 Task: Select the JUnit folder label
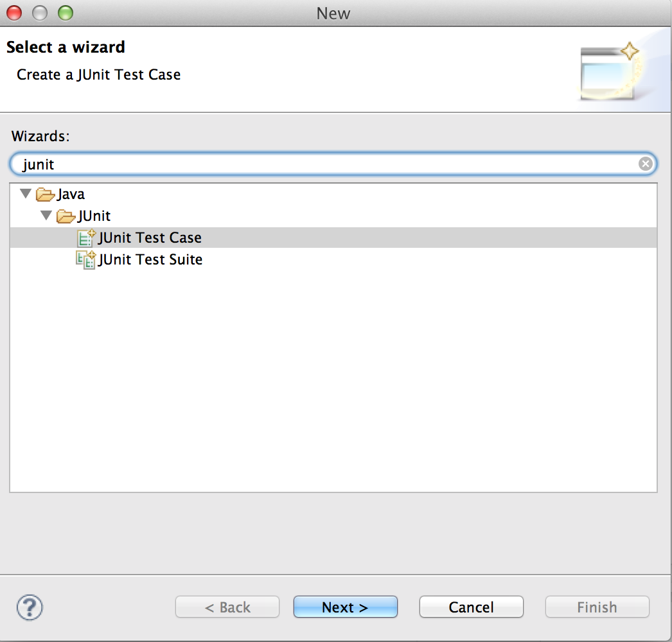94,216
